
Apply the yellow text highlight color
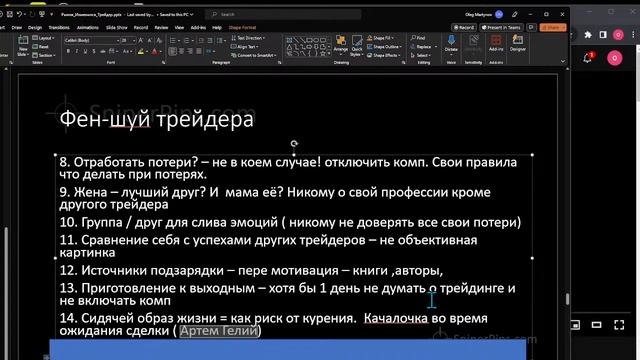pos(140,51)
